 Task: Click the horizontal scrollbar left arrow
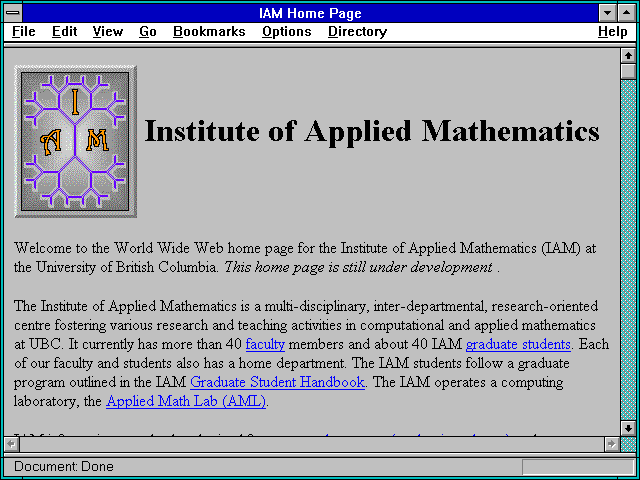[x=11, y=444]
